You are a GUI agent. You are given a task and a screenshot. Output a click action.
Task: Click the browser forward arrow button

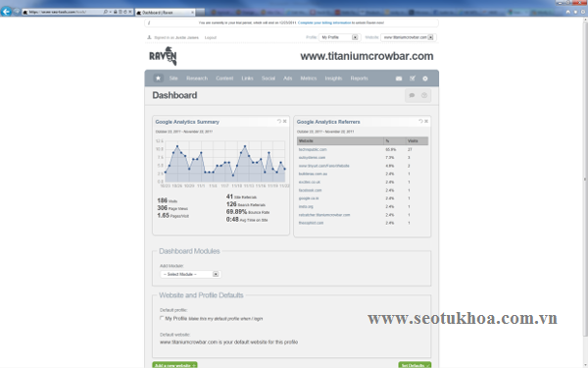[17, 12]
